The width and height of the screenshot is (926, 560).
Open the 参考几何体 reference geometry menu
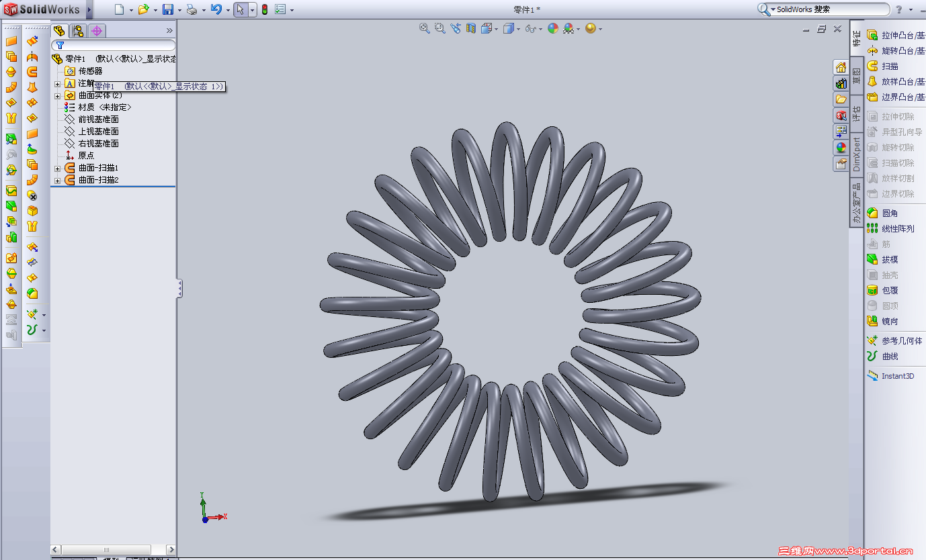point(895,341)
